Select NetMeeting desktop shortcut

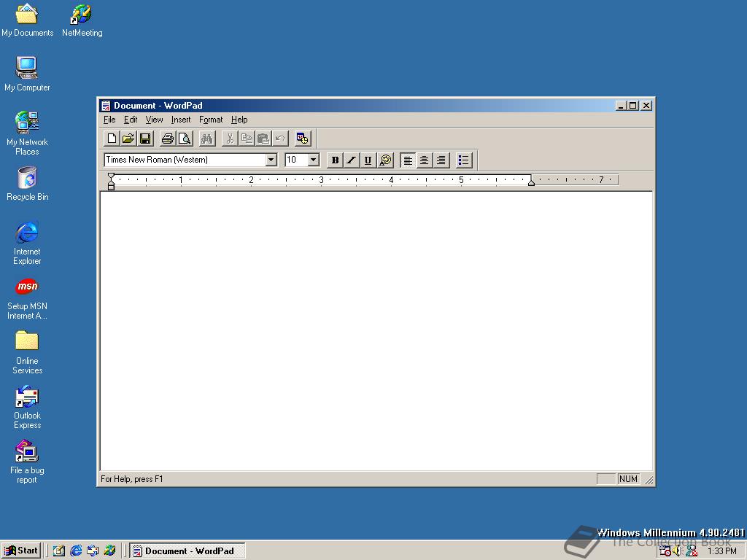point(82,20)
